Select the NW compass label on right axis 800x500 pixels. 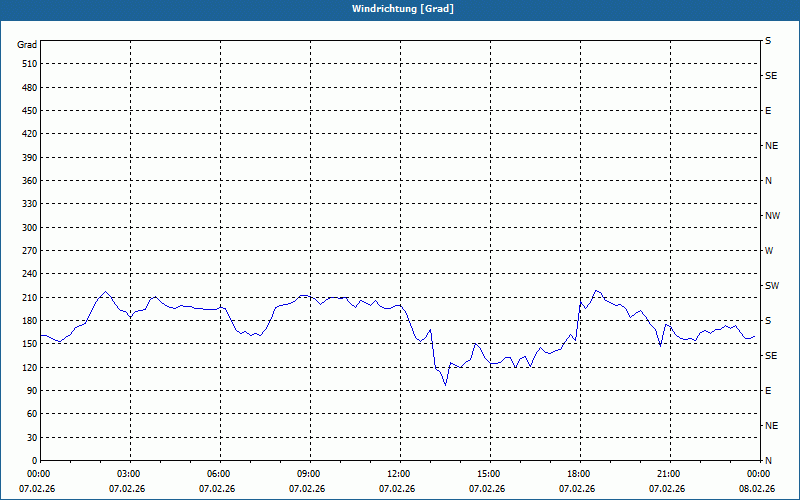[x=771, y=216]
